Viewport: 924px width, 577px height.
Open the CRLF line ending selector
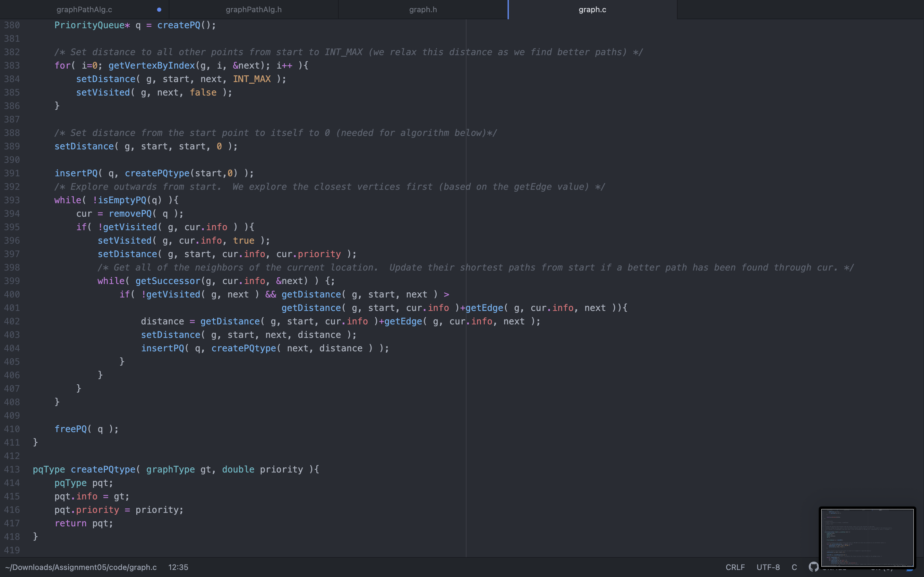[x=735, y=567]
